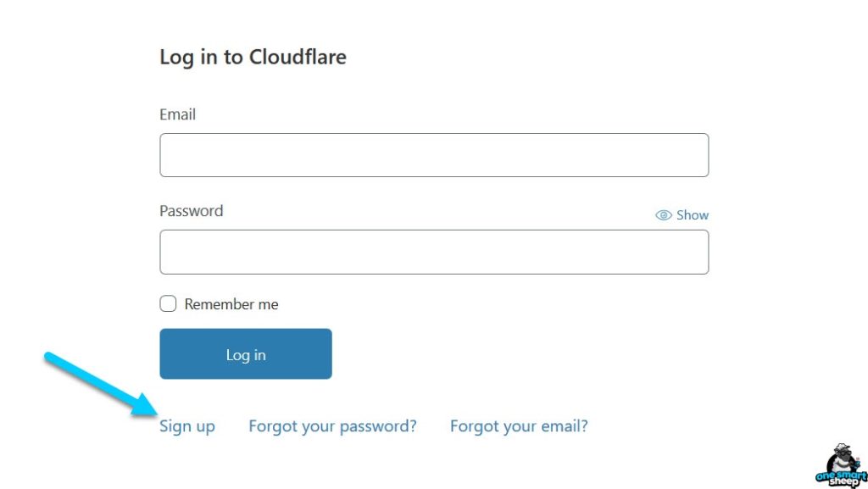The image size is (868, 489).
Task: Click the "Password" field label
Action: (192, 211)
